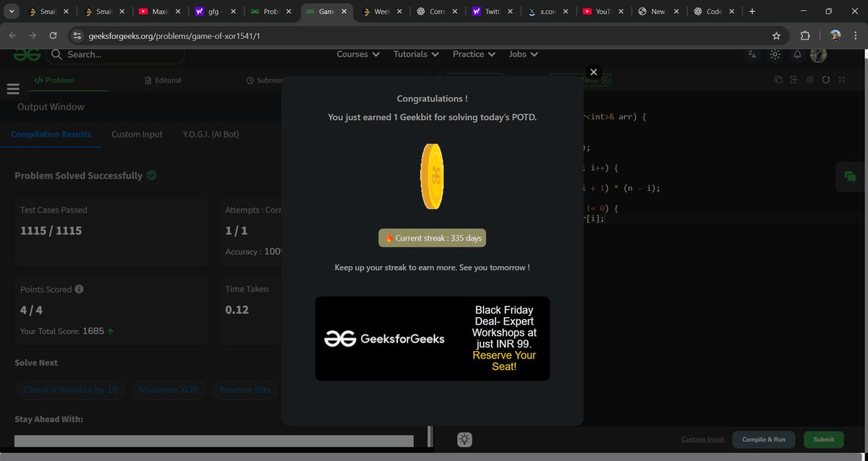Open the editor settings gear icon
This screenshot has height=461, width=868.
pos(810,79)
